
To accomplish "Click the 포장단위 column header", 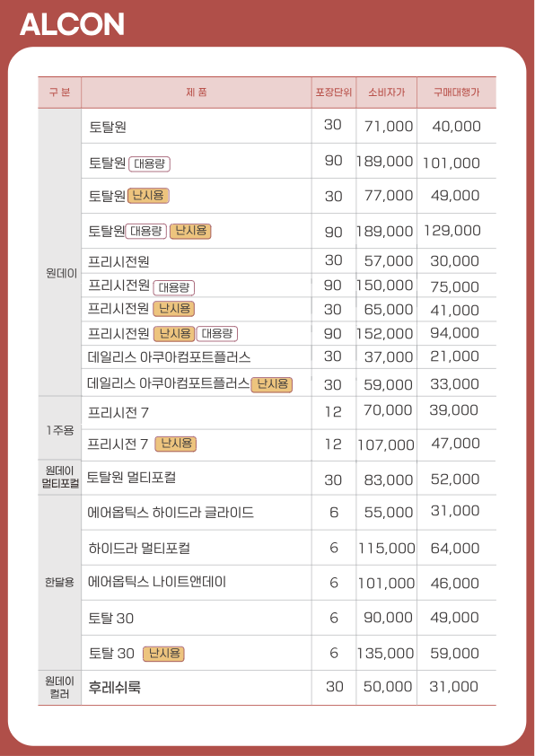I will click(334, 92).
